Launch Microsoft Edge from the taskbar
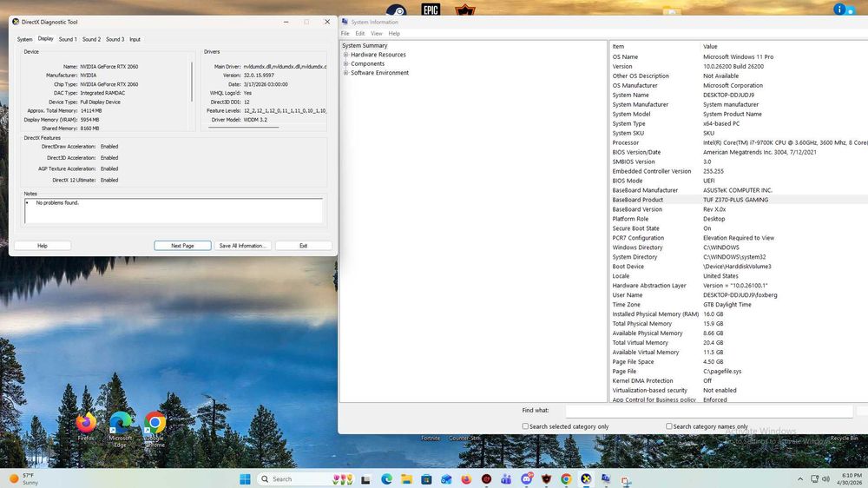This screenshot has height=488, width=868. point(386,479)
